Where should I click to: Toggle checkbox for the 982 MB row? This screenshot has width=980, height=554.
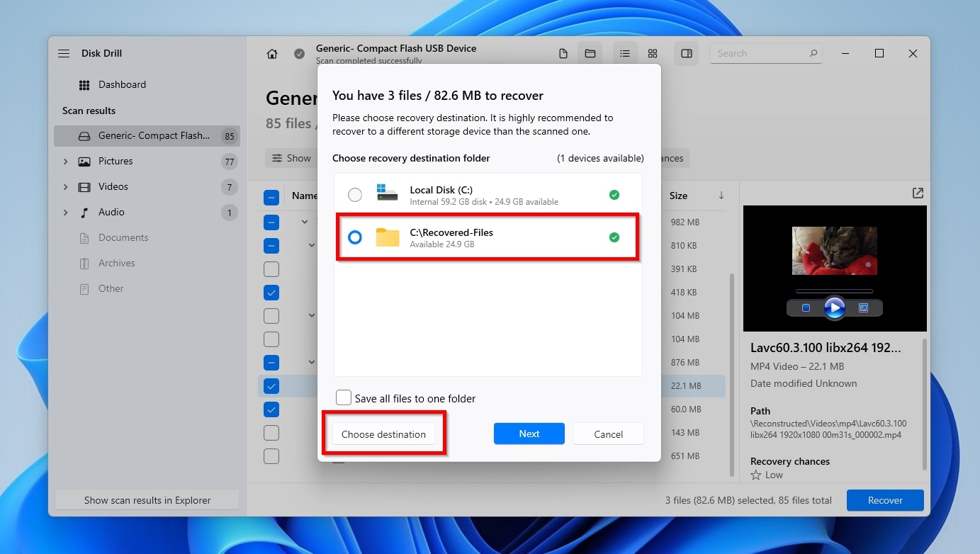click(271, 222)
